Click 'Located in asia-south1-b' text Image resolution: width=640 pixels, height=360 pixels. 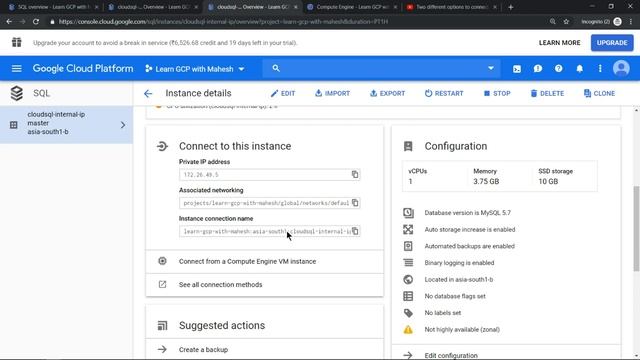(x=459, y=280)
